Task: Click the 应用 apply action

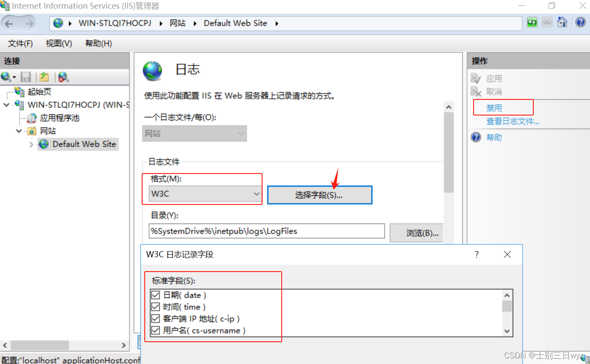Action: point(494,78)
